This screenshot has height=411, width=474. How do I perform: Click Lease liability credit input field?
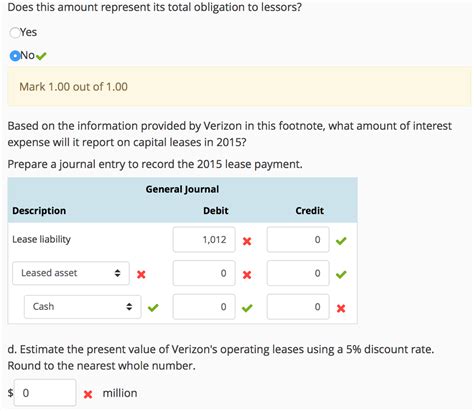point(298,239)
